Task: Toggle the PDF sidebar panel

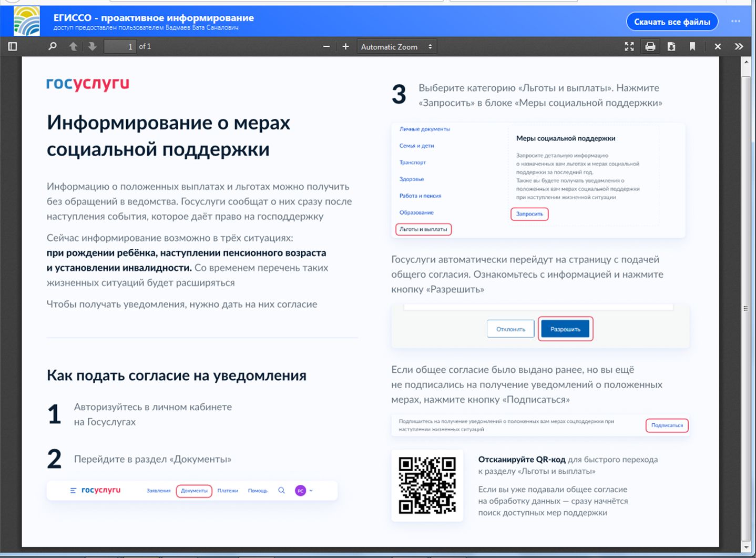Action: pyautogui.click(x=13, y=47)
